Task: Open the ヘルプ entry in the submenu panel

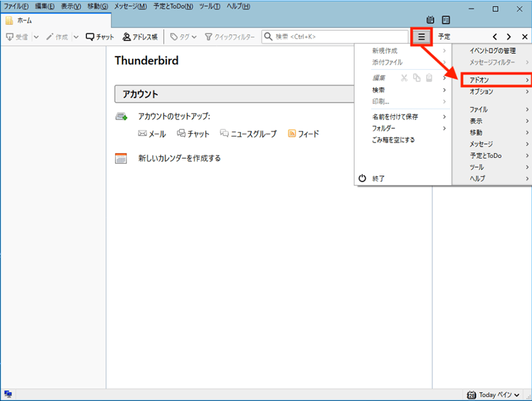Action: pyautogui.click(x=492, y=178)
